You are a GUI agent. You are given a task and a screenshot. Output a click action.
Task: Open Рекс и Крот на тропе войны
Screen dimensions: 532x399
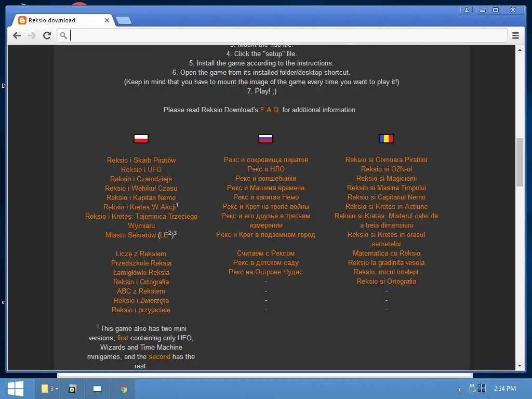click(265, 207)
